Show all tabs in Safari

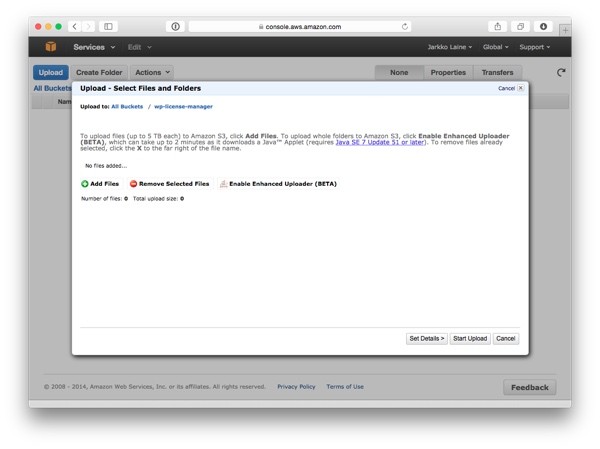point(520,26)
